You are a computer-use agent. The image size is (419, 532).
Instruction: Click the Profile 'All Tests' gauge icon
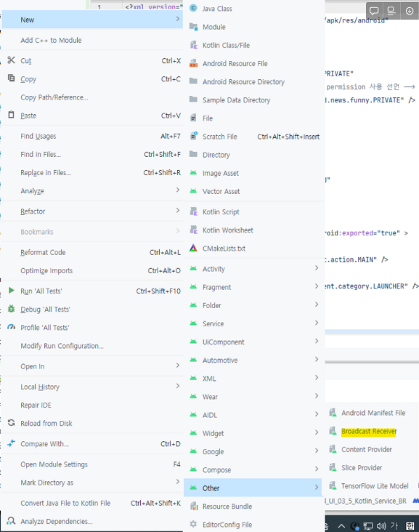11,327
